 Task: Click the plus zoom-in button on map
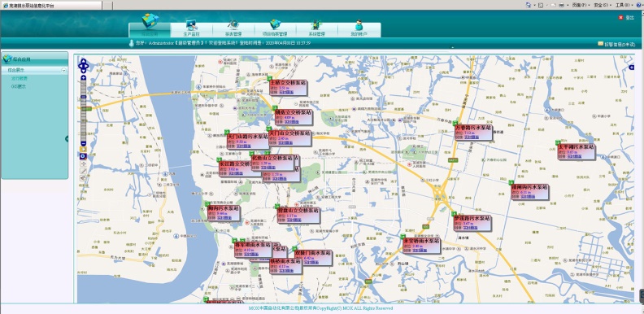click(84, 77)
